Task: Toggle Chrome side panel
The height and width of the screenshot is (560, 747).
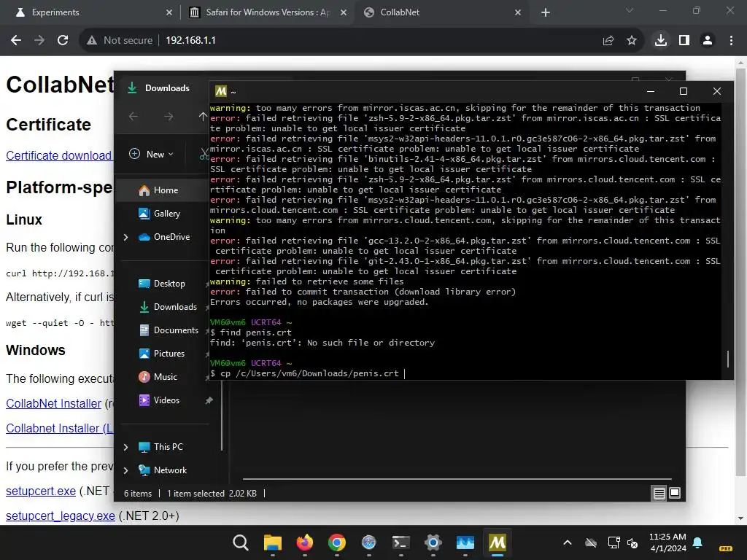Action: pos(684,41)
